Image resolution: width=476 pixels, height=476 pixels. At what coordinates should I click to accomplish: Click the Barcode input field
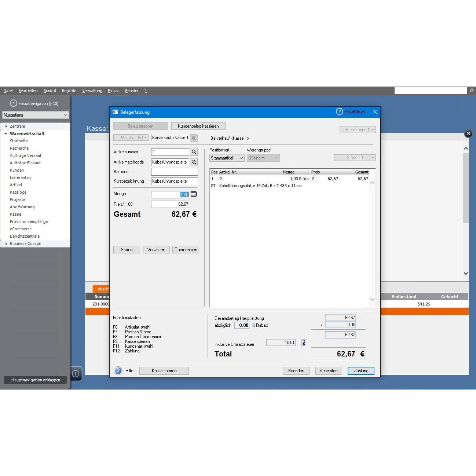(175, 172)
